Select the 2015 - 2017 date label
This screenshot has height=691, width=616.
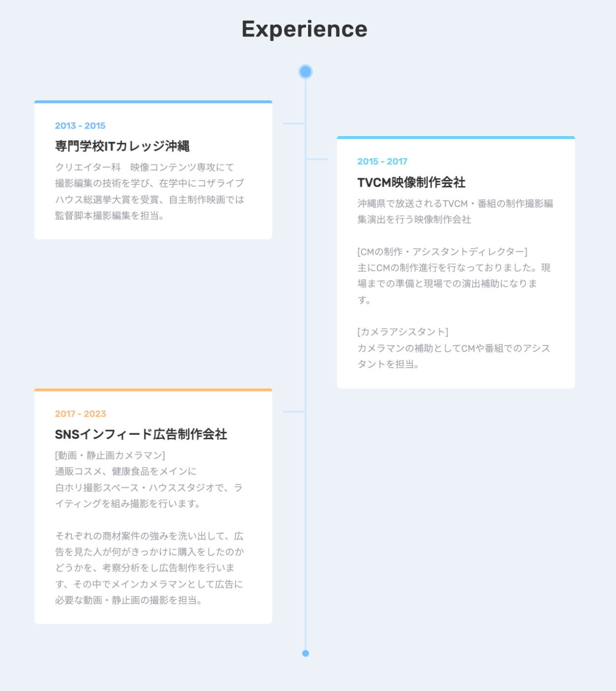tap(382, 162)
